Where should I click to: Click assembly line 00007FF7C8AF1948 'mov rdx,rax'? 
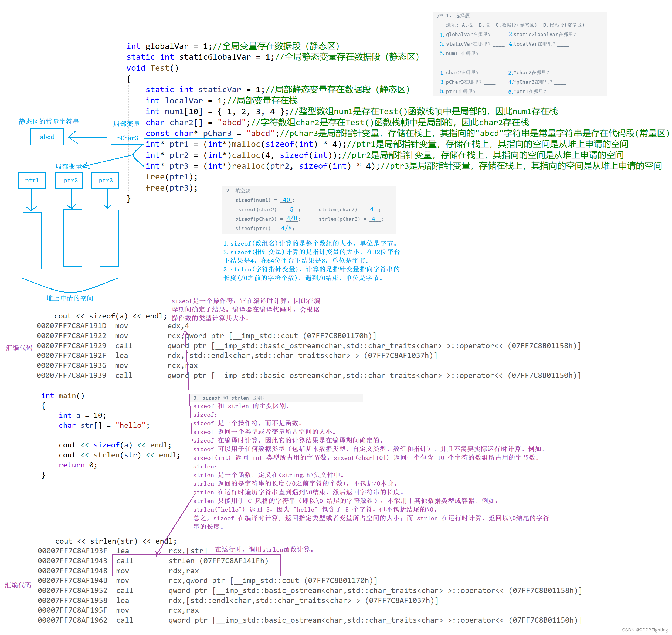[x=118, y=571]
